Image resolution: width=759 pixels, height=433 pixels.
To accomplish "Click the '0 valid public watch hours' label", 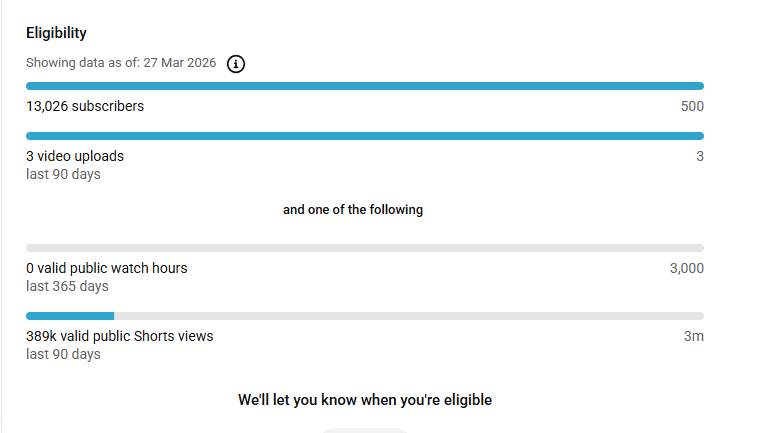I will pyautogui.click(x=106, y=268).
